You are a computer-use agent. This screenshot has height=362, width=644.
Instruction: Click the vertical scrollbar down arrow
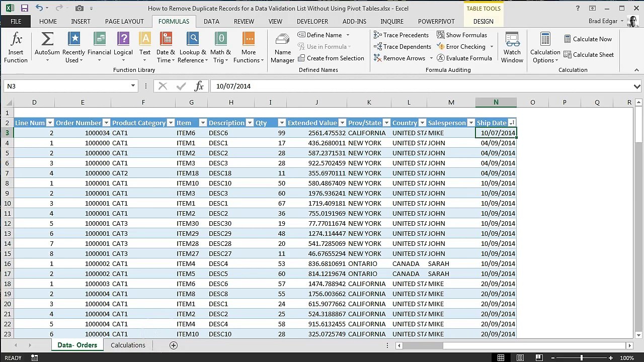tap(638, 335)
